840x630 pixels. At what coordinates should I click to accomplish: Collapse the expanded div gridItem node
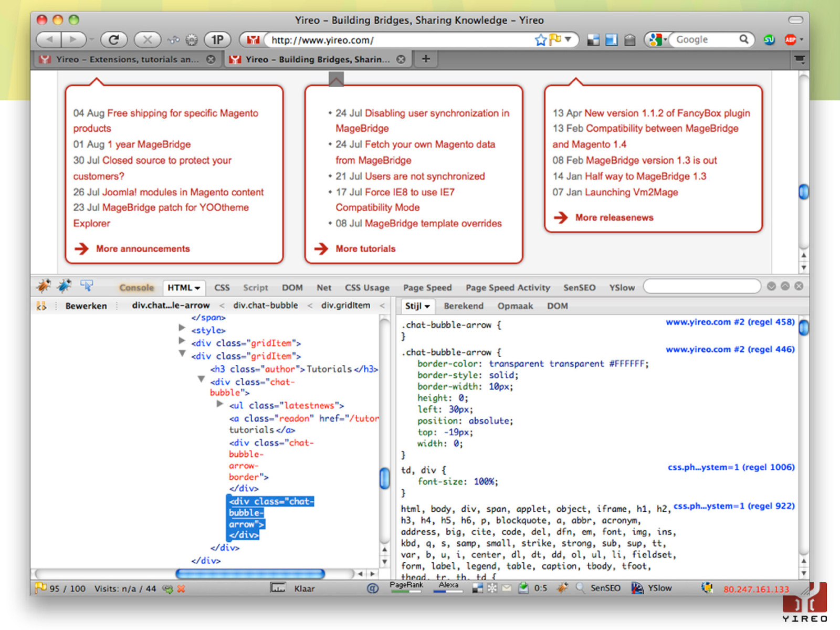tap(182, 353)
